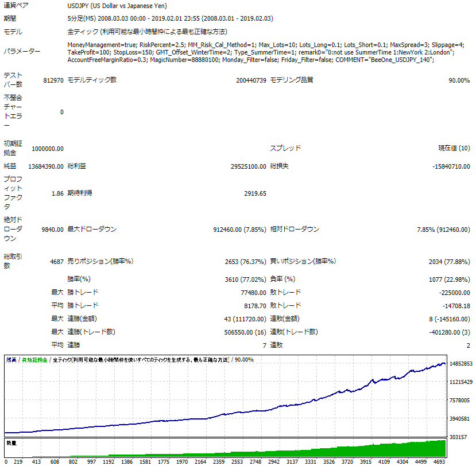
Task: Click the profit factor value 1.86
Action: [57, 193]
